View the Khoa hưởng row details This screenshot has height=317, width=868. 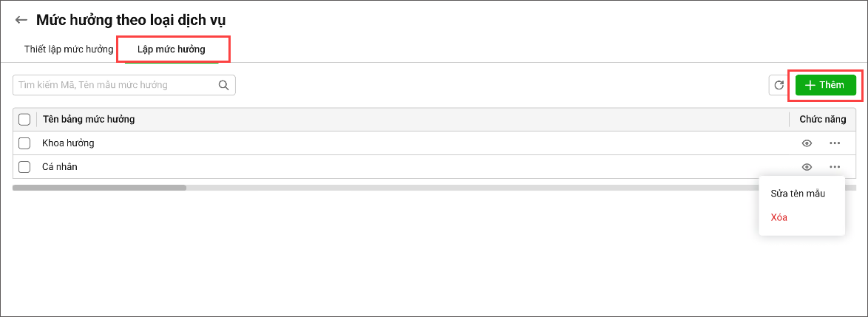tap(807, 143)
